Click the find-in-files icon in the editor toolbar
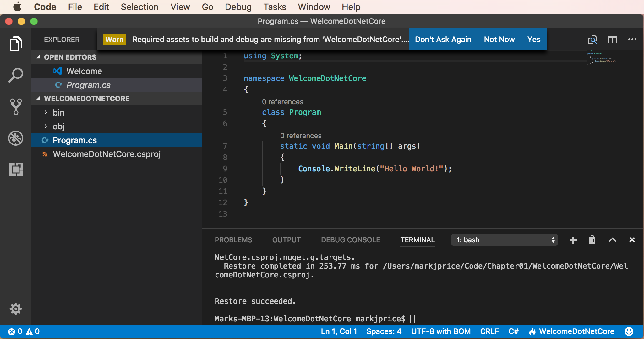The image size is (644, 339). [x=592, y=40]
